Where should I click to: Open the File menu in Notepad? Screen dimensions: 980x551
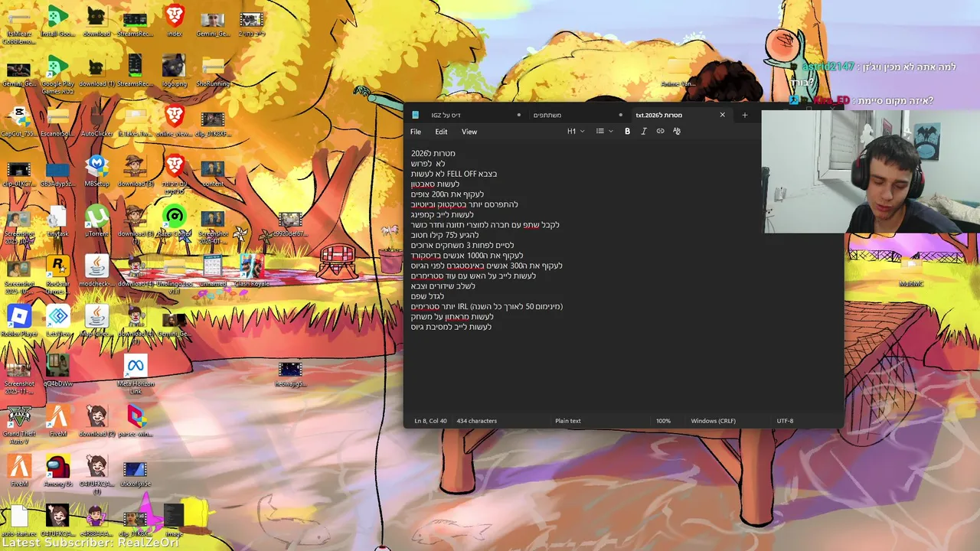416,132
